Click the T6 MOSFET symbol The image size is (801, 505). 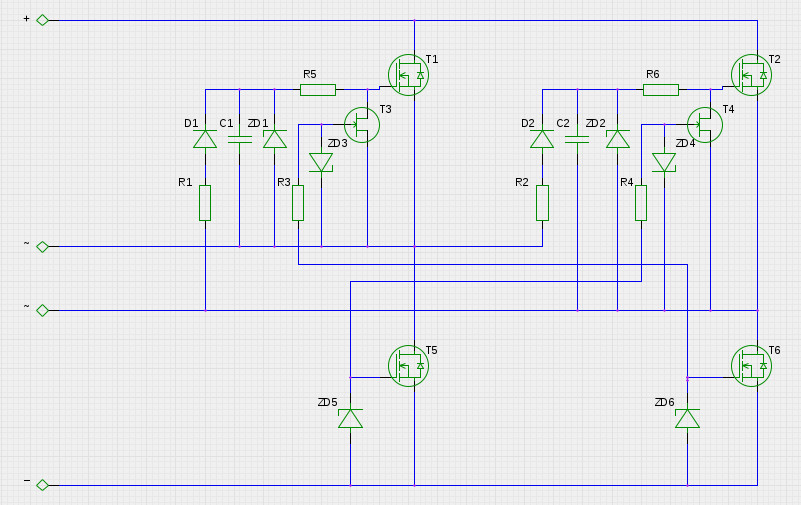(751, 365)
